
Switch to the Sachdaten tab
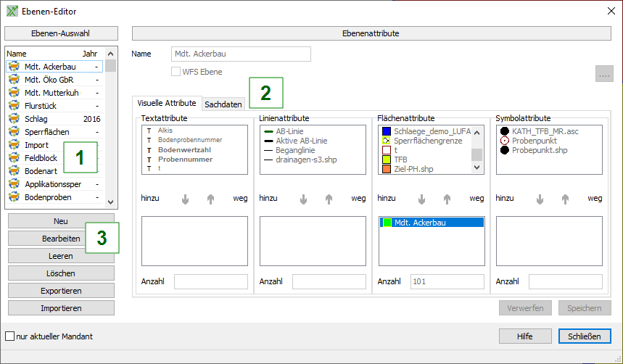coord(223,104)
